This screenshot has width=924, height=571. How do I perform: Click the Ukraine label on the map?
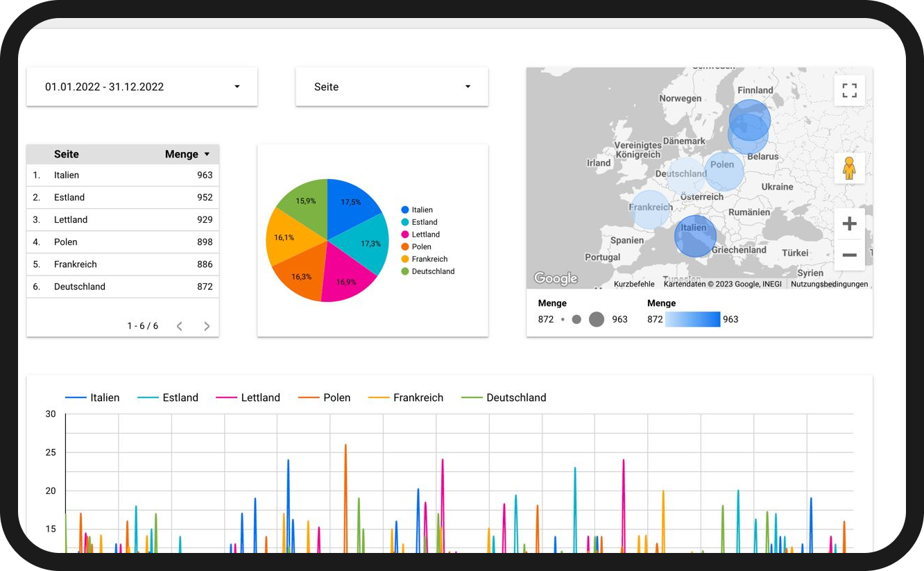click(777, 187)
